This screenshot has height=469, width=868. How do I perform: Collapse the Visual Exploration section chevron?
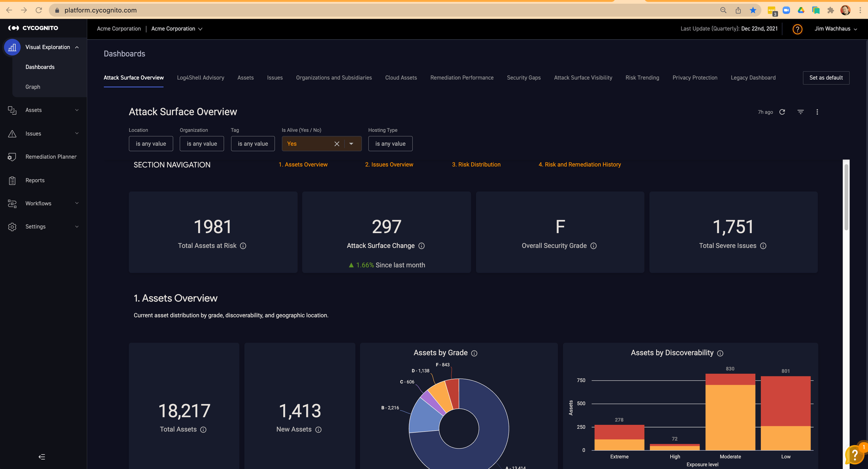click(x=77, y=47)
